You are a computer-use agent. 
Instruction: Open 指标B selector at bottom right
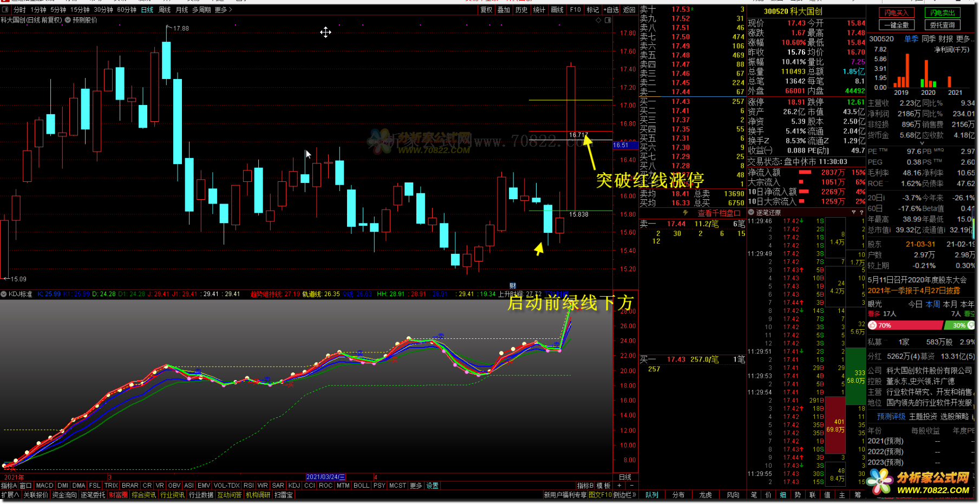click(585, 486)
